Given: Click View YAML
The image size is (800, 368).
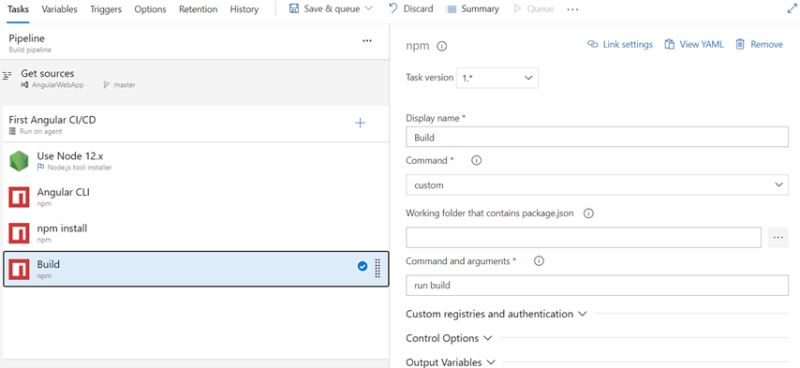Looking at the screenshot, I should point(694,44).
